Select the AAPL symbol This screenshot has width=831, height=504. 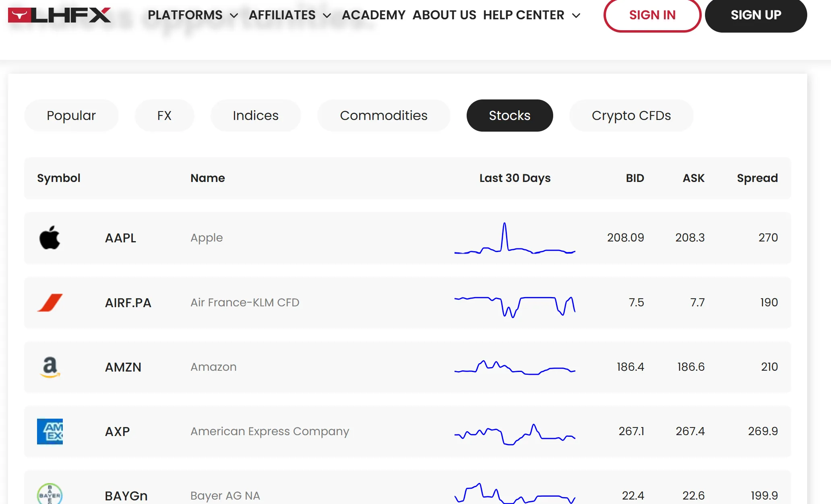coord(120,238)
